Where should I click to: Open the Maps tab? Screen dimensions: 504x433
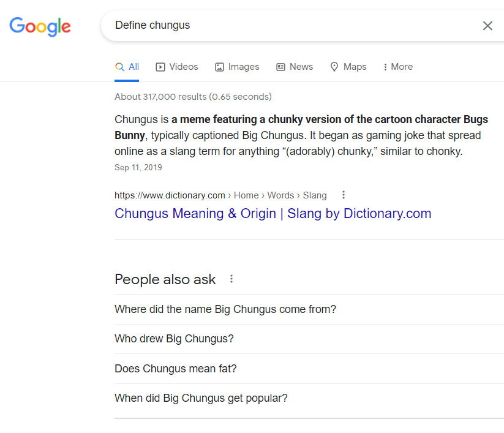(348, 67)
